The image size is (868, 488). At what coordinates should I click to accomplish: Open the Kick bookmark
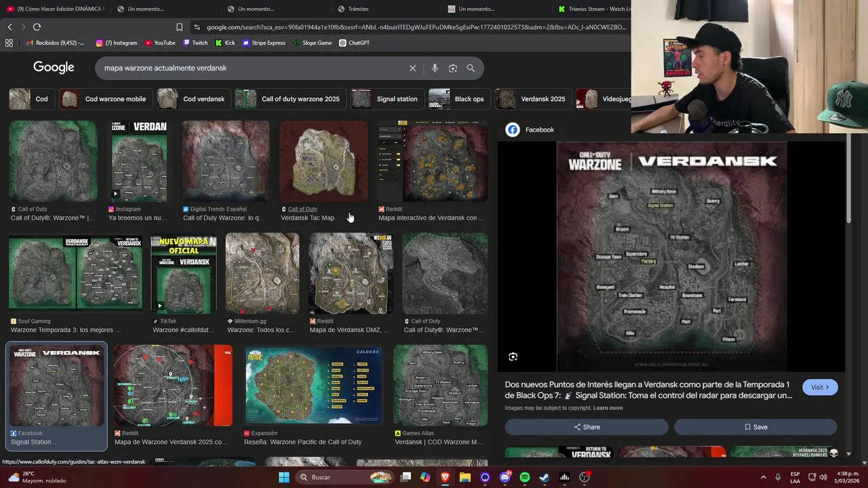(x=225, y=43)
